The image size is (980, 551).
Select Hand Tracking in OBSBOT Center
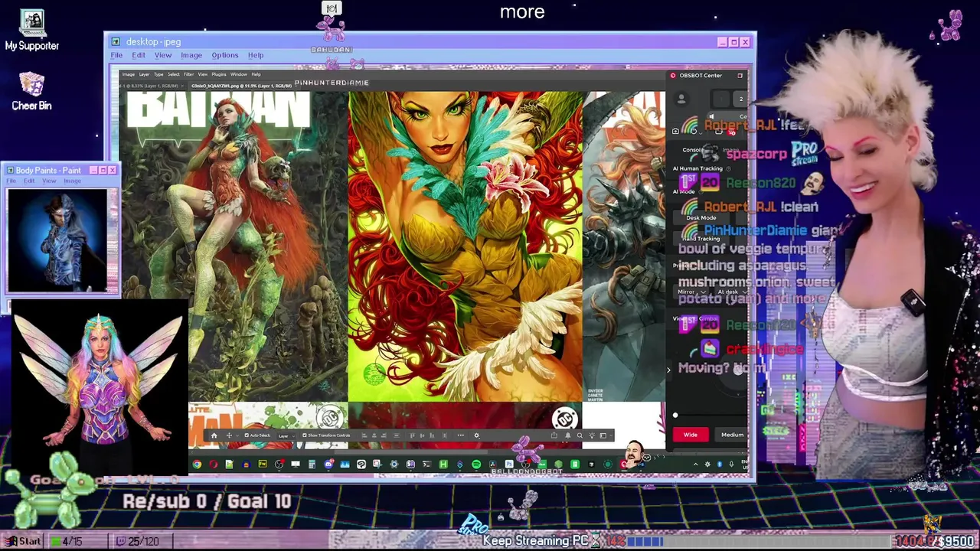pyautogui.click(x=701, y=239)
